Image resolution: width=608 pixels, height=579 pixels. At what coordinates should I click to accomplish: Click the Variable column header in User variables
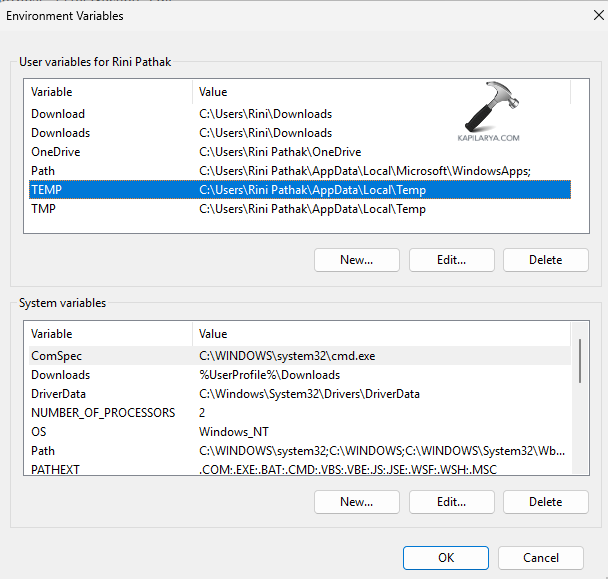pyautogui.click(x=108, y=92)
